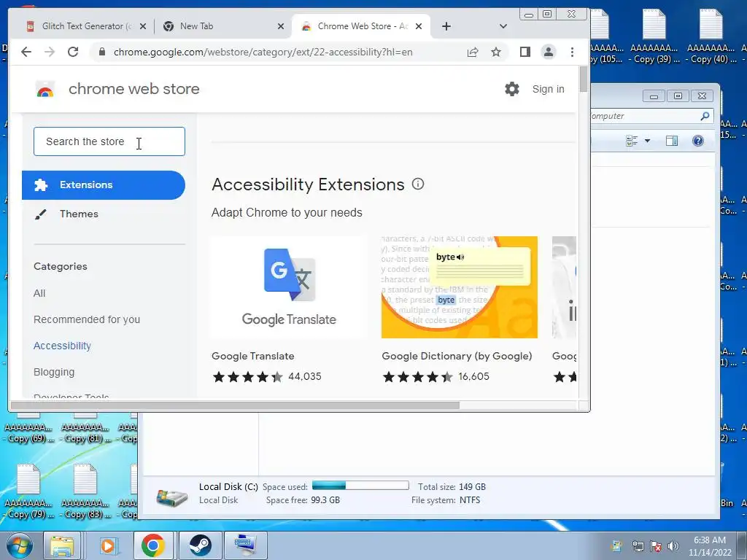Select Extensions in the sidebar
This screenshot has width=747, height=560.
(104, 184)
